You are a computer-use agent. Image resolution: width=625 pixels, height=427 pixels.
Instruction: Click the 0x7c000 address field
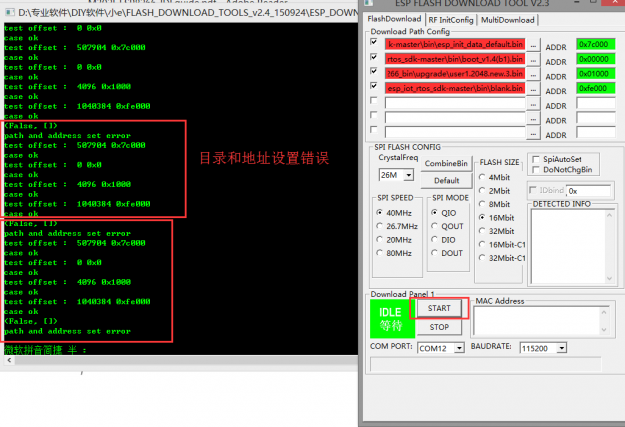[x=596, y=44]
